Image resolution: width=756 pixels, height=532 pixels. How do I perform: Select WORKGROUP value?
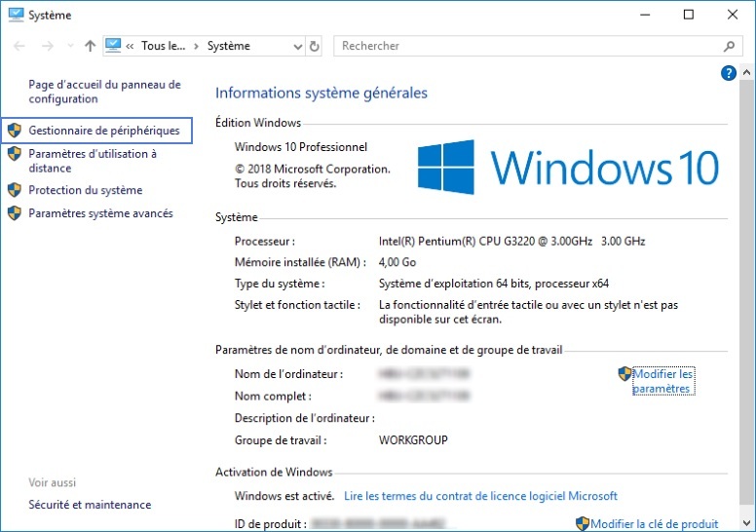(x=413, y=439)
